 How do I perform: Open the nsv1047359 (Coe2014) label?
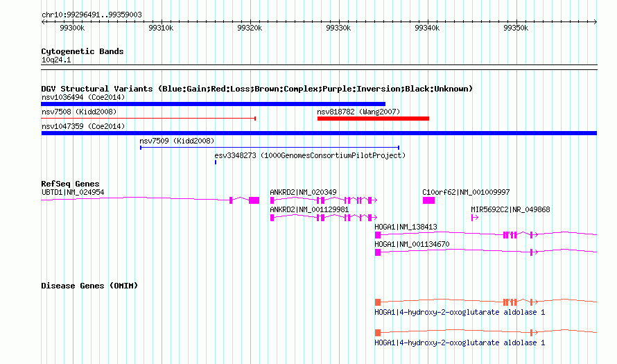[x=83, y=126]
